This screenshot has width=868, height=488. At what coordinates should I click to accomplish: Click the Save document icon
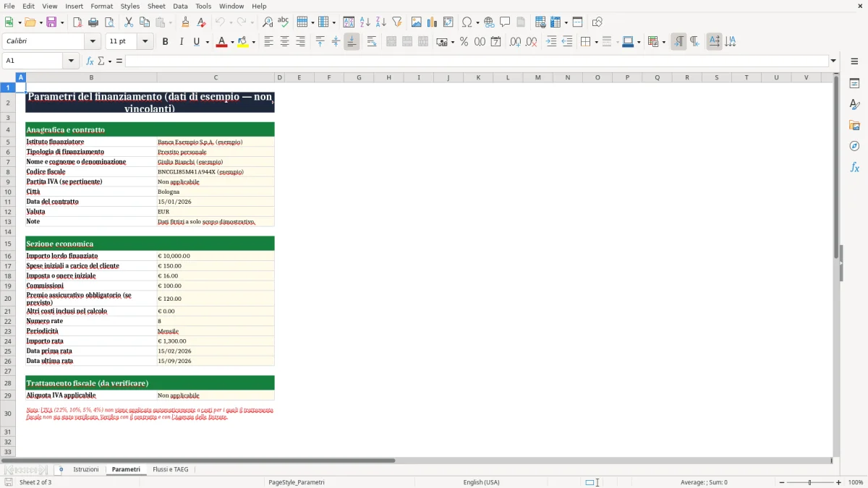tap(51, 22)
